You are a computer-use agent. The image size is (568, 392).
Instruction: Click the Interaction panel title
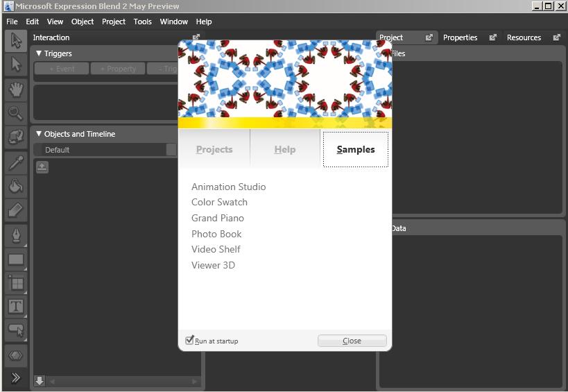[x=51, y=37]
